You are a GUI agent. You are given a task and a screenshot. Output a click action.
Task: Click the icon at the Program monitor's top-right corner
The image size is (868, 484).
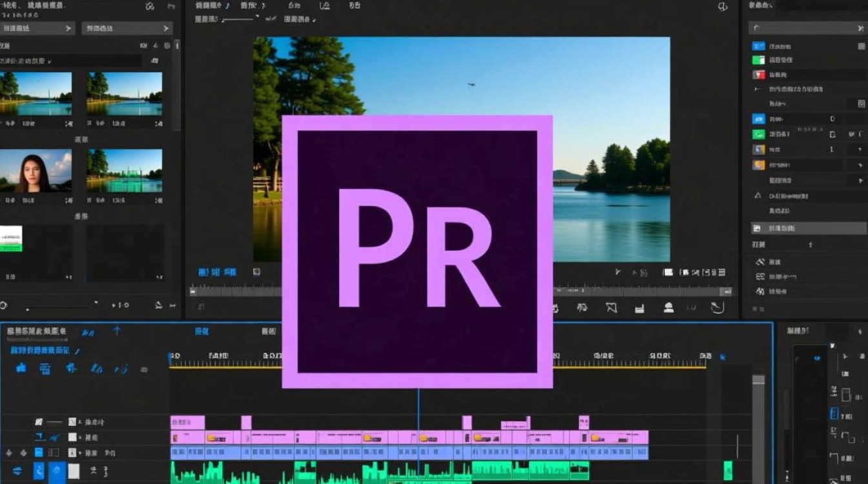coord(723,6)
